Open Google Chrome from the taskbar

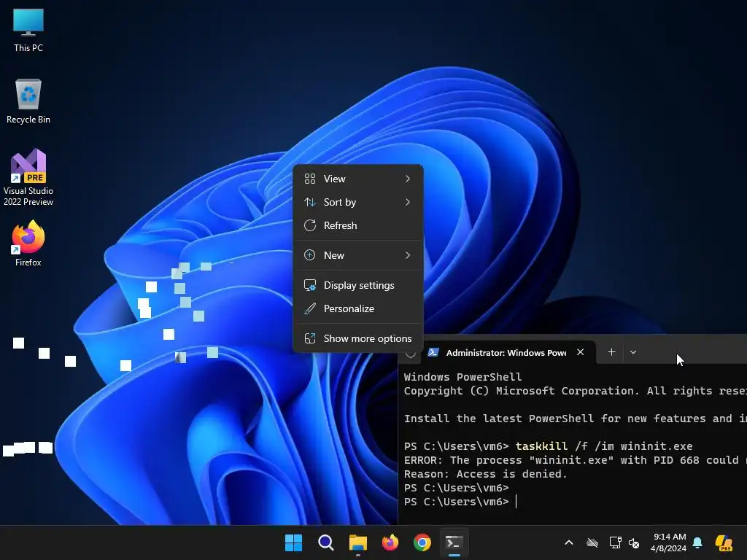(422, 542)
